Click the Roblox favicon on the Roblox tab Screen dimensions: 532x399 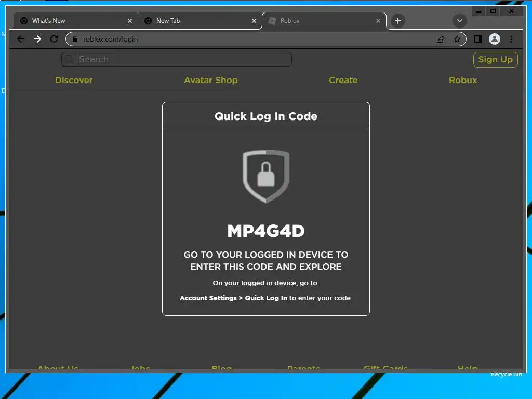272,21
